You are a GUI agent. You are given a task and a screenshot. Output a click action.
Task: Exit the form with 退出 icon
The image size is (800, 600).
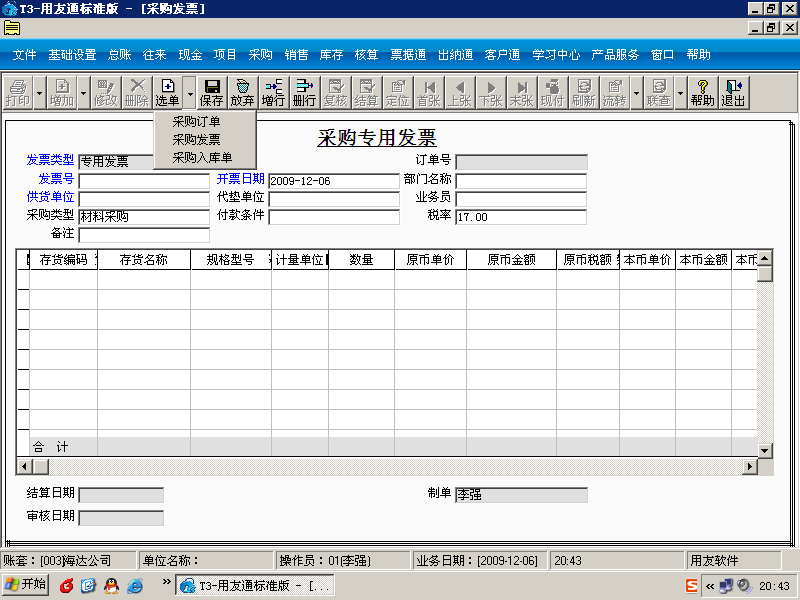click(x=734, y=92)
